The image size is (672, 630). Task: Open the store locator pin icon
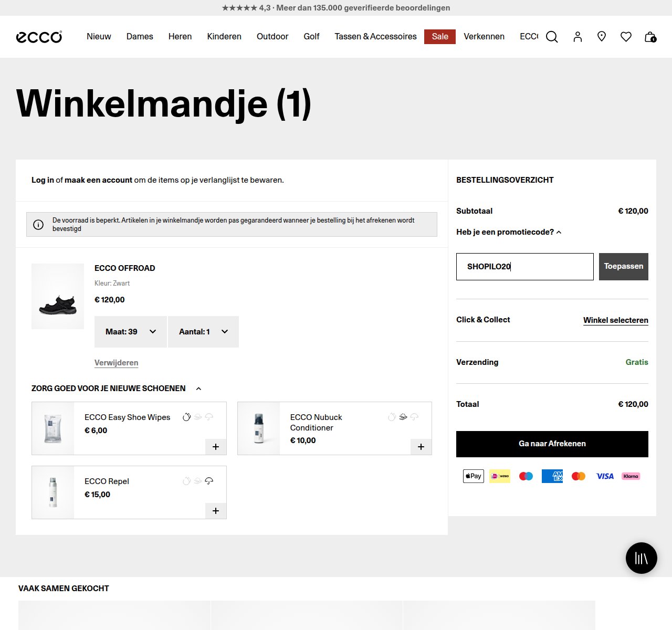click(602, 36)
